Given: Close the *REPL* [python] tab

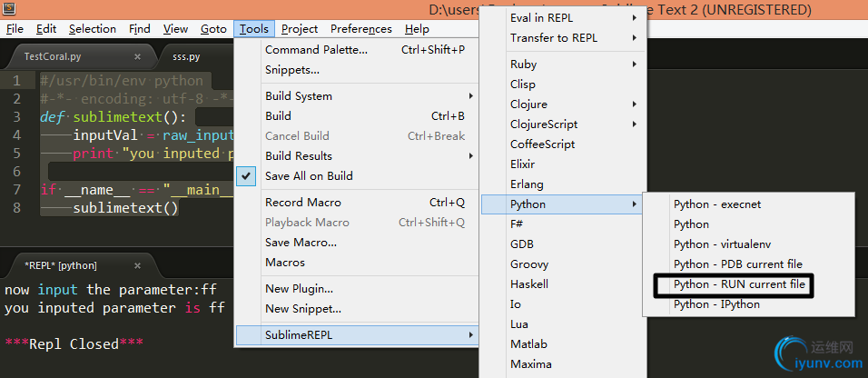Looking at the screenshot, I should [139, 265].
